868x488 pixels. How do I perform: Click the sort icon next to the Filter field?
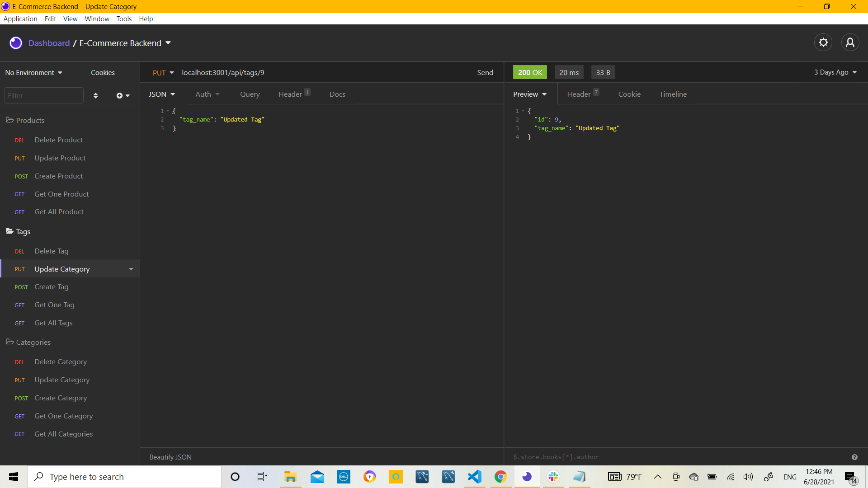[x=95, y=95]
